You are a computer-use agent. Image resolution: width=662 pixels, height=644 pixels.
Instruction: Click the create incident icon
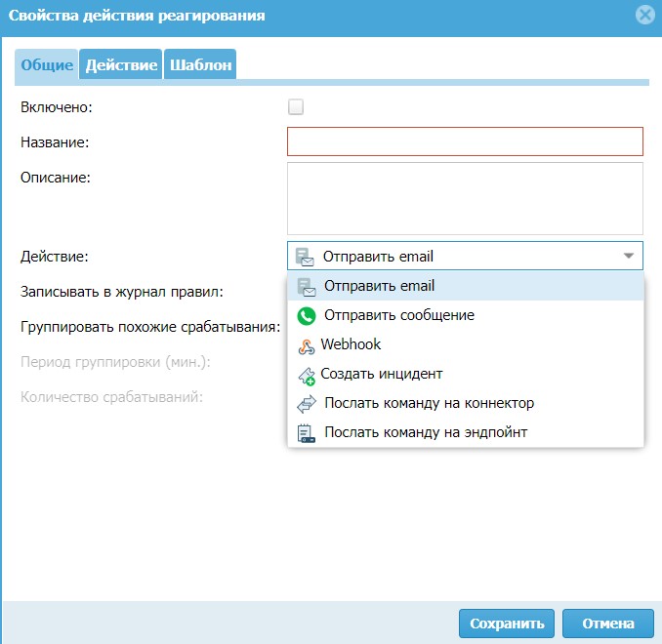click(x=307, y=375)
